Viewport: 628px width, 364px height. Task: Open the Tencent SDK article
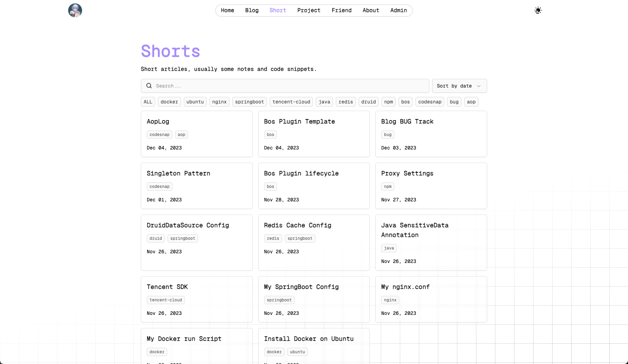[x=197, y=299]
